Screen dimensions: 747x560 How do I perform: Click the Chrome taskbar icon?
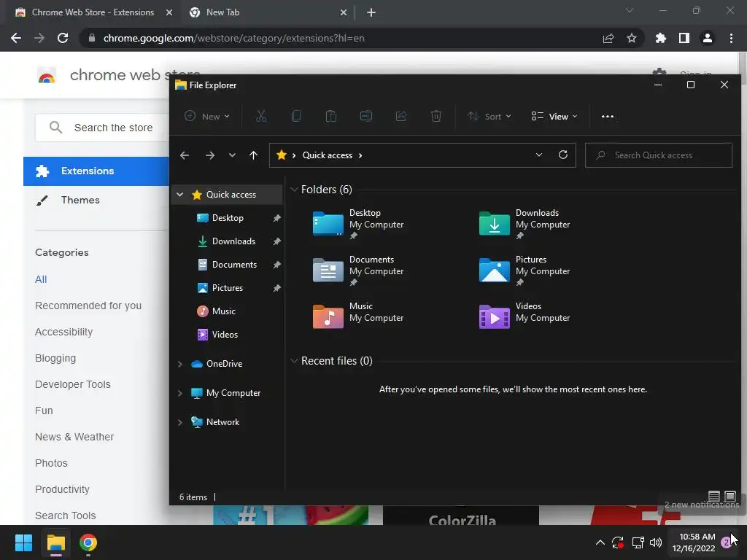click(x=88, y=542)
